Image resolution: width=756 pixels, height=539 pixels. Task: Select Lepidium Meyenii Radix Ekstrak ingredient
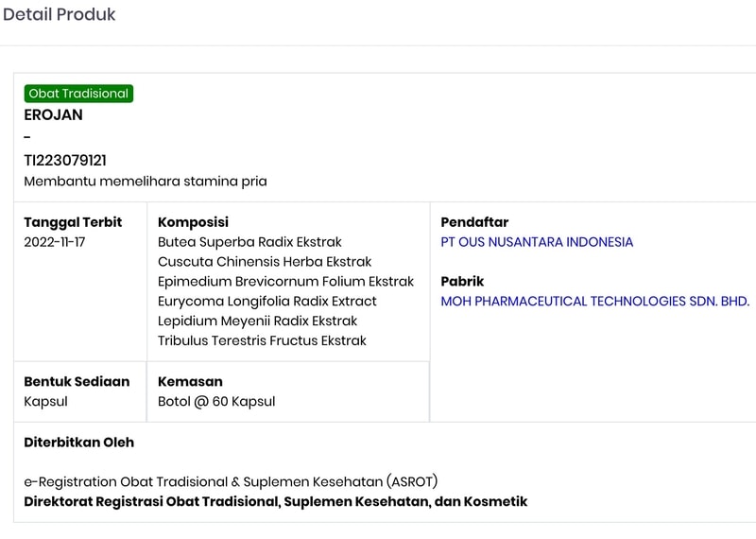(257, 322)
